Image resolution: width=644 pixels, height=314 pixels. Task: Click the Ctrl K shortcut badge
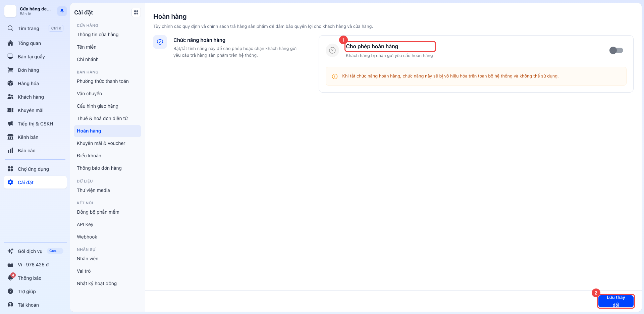pos(56,28)
